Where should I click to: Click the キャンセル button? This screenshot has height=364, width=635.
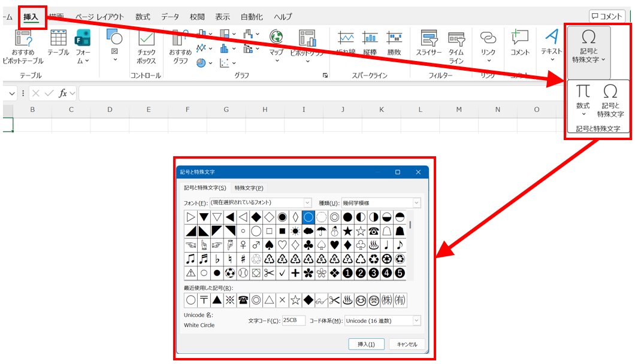pyautogui.click(x=407, y=344)
